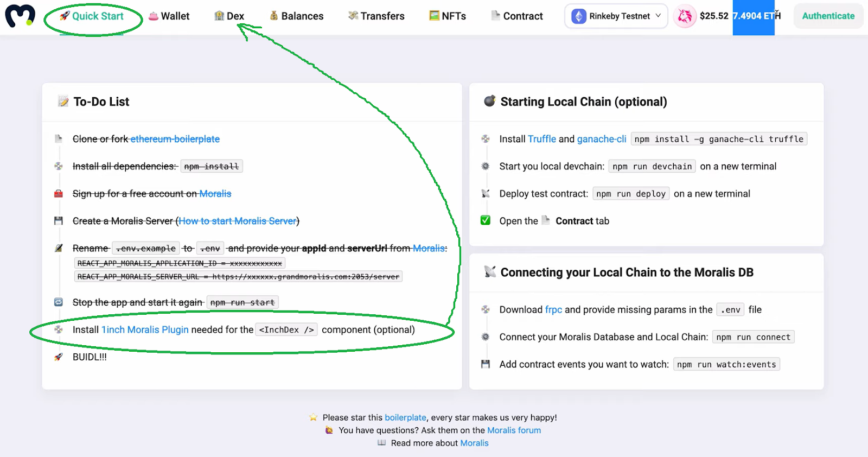Click the gear icon beside Connect your Moralis Database

click(486, 337)
